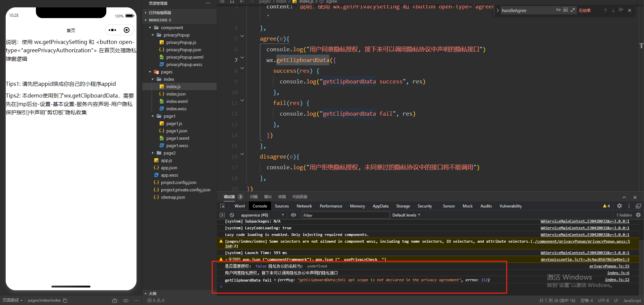
Task: Click the bug icon in simulator status bar
Action: 115,301
